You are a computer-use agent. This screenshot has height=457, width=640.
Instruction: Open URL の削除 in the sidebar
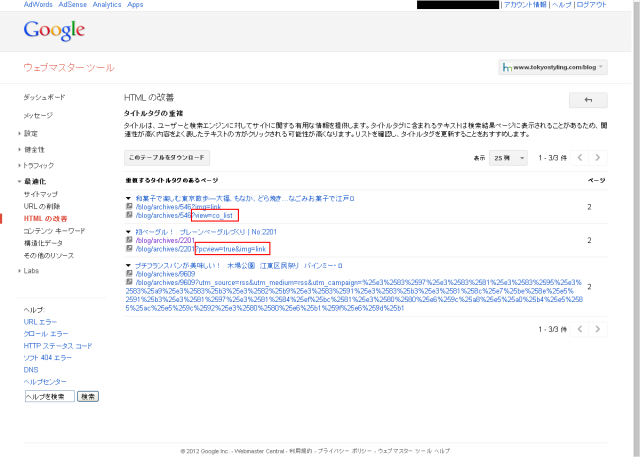[42, 206]
